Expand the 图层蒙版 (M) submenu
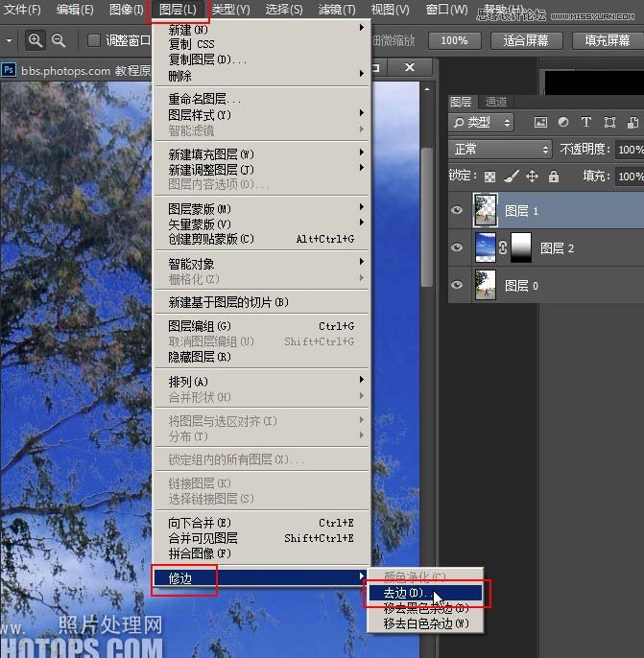The image size is (644, 658). point(263,208)
